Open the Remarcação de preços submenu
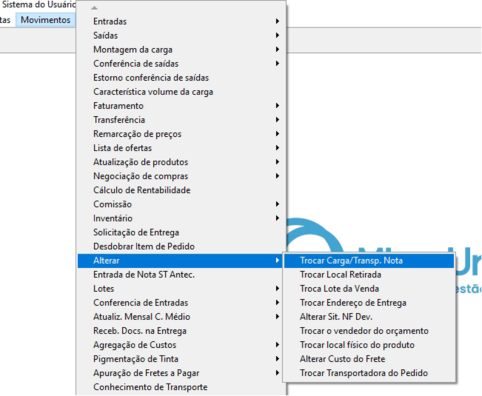This screenshot has width=482, height=396. coord(182,134)
